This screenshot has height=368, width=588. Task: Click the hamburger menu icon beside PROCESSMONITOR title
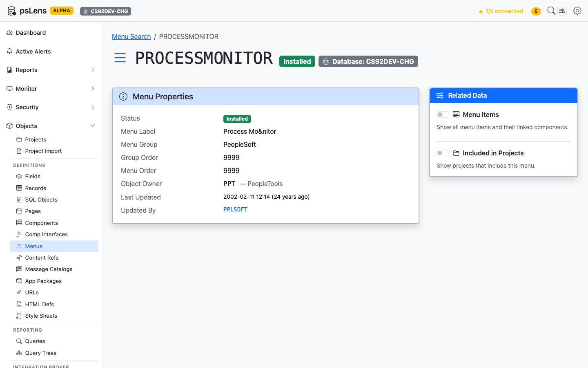[x=120, y=58]
